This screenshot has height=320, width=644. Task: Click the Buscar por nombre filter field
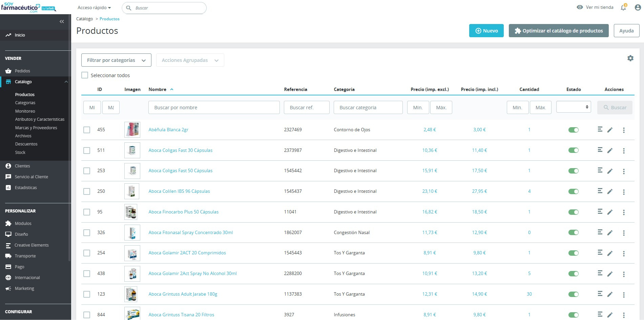pyautogui.click(x=214, y=107)
